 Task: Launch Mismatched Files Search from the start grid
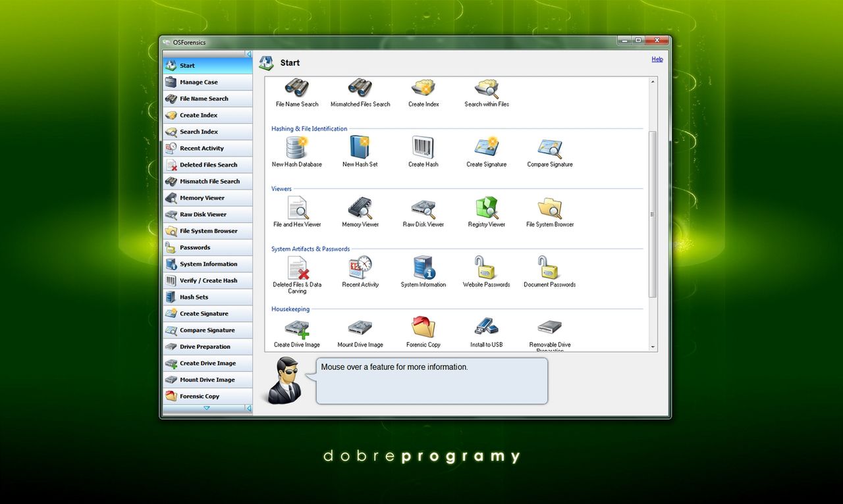tap(360, 88)
